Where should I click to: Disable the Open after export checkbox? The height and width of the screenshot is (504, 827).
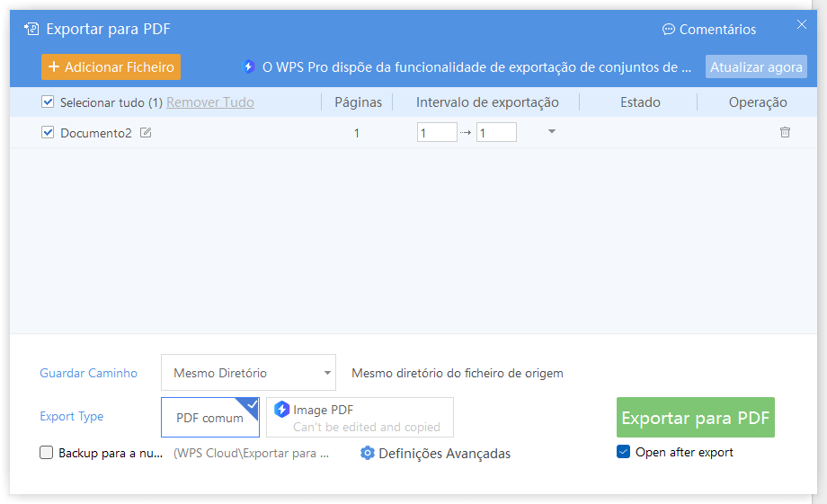624,452
